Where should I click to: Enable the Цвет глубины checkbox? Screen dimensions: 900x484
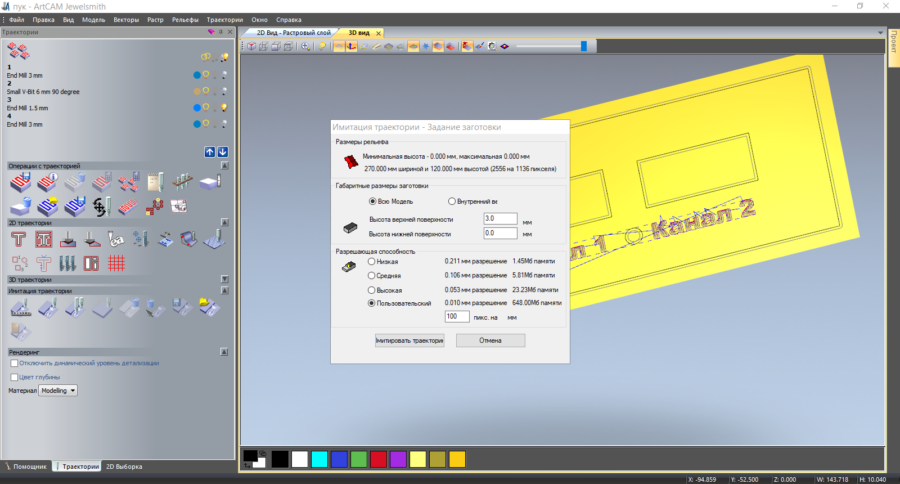point(14,377)
